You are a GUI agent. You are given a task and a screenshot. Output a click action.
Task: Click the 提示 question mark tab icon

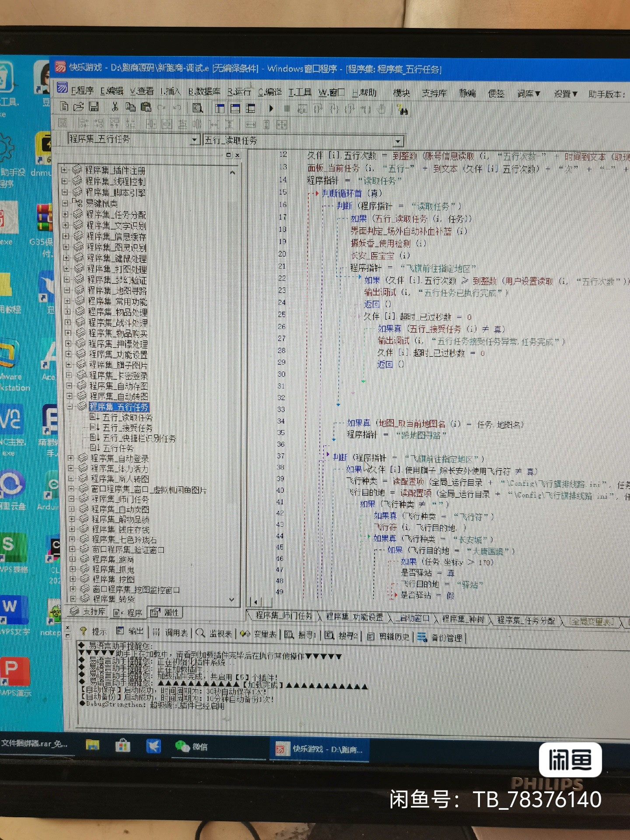[x=83, y=630]
